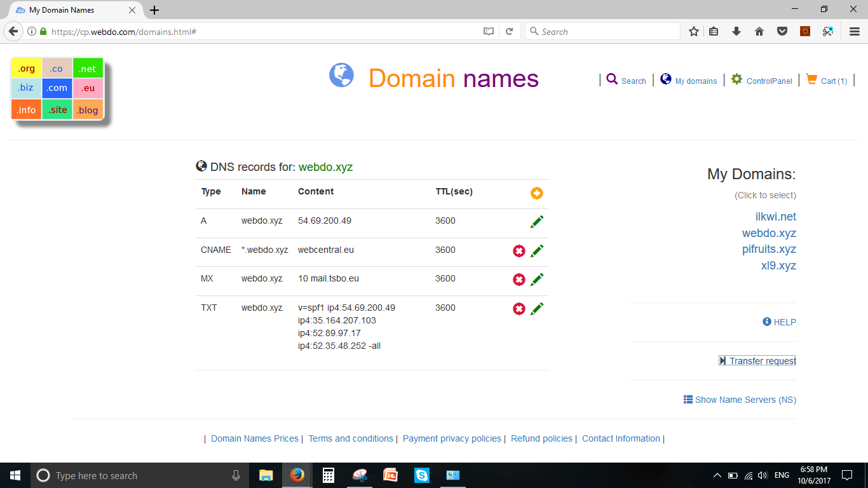This screenshot has height=488, width=868.
Task: Go to Firefox home page icon
Action: (x=759, y=31)
